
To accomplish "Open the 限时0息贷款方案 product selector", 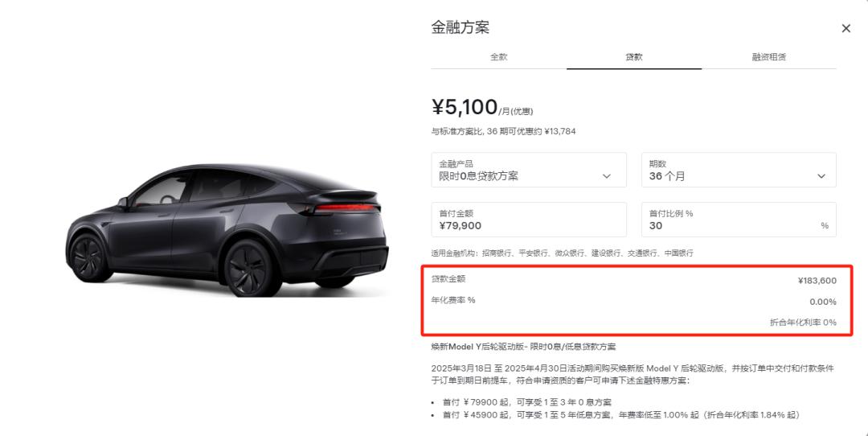I will (x=529, y=170).
